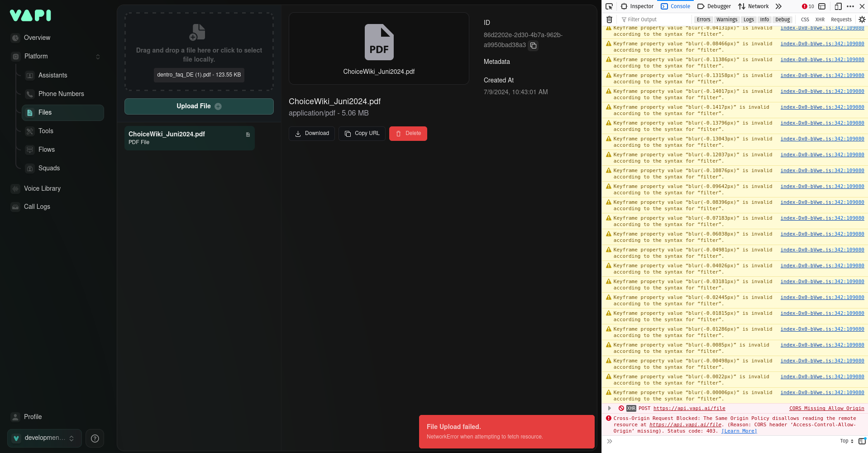
Task: Expand the development organization switcher
Action: click(x=44, y=438)
